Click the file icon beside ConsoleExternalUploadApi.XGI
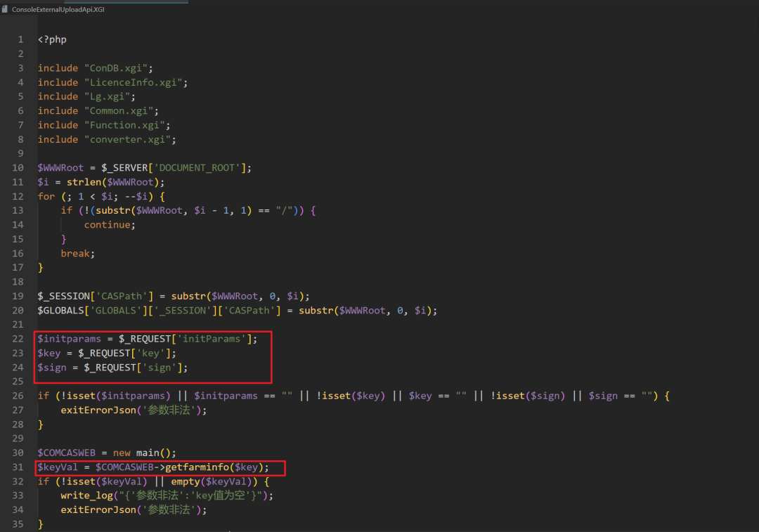Image resolution: width=759 pixels, height=532 pixels. pos(5,10)
